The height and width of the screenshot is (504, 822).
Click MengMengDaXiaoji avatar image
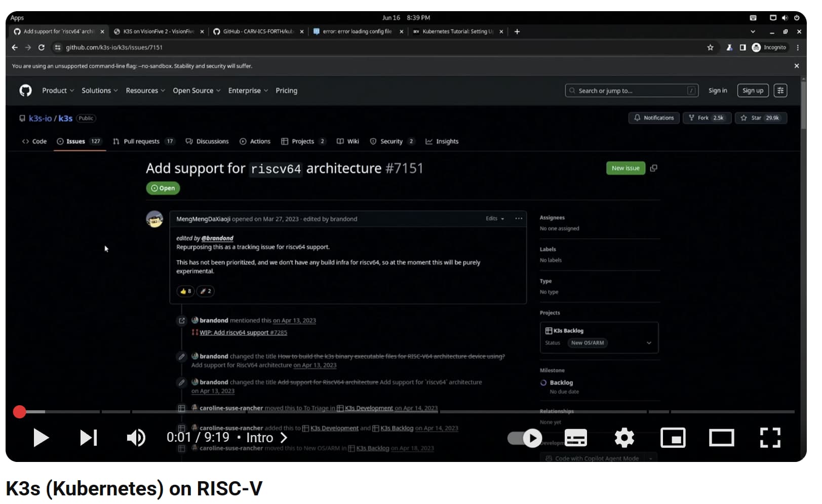click(154, 219)
